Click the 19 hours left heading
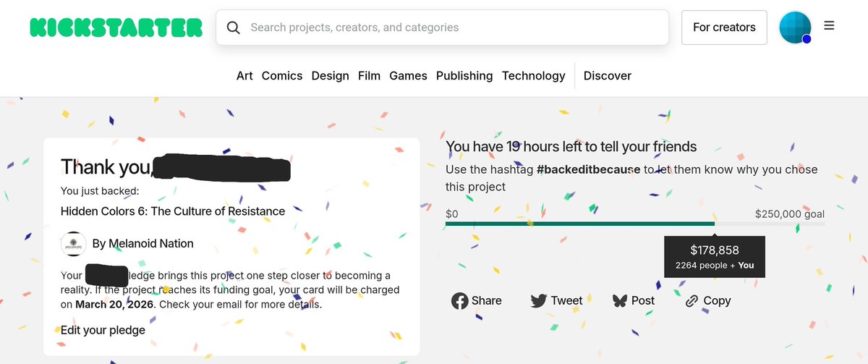 (x=571, y=146)
